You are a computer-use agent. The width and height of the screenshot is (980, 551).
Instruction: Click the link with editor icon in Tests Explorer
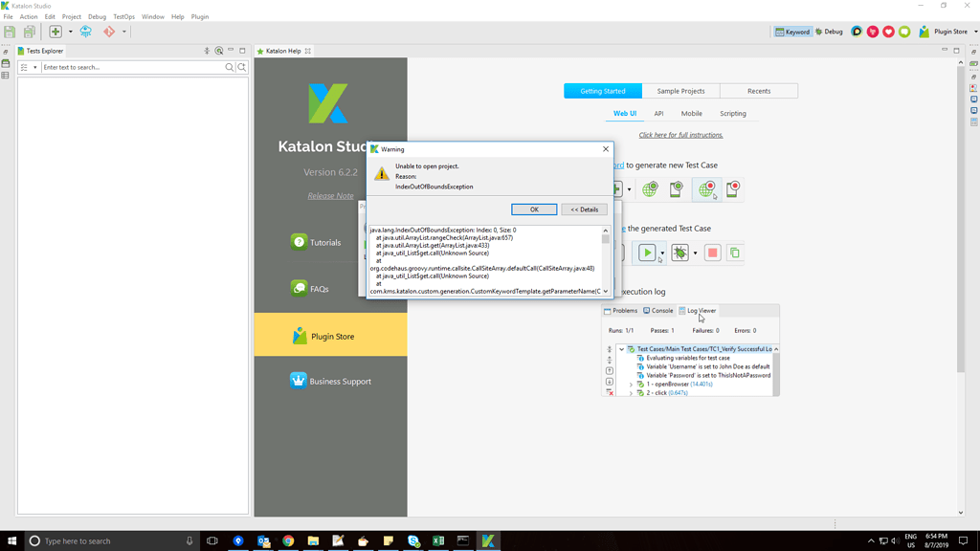click(219, 51)
